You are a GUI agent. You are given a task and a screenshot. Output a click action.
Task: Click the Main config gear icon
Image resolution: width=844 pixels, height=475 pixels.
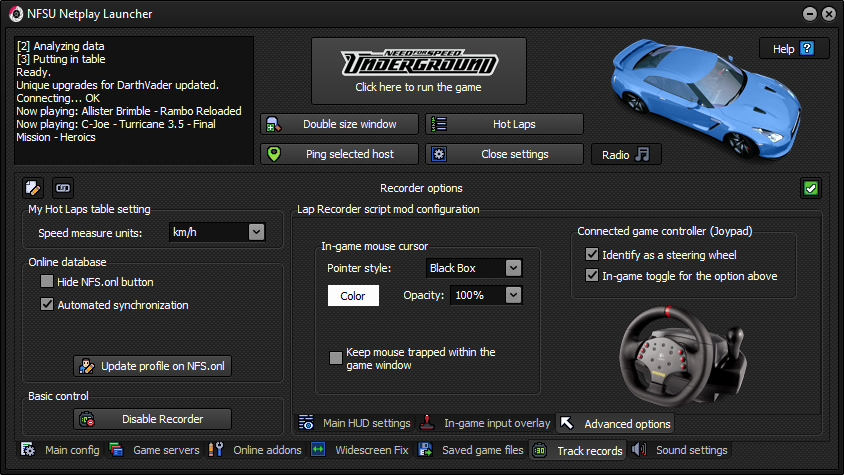[x=28, y=450]
